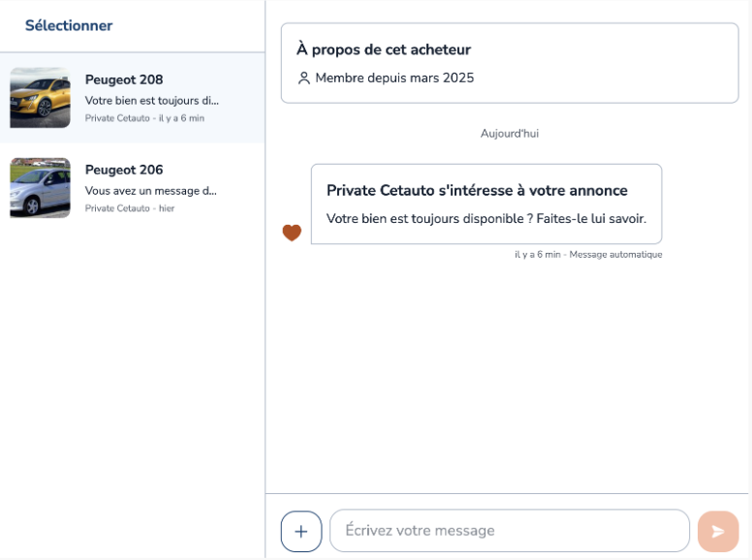752x560 pixels.
Task: Open the silver Peugeot 206 thumbnail
Action: (x=41, y=188)
